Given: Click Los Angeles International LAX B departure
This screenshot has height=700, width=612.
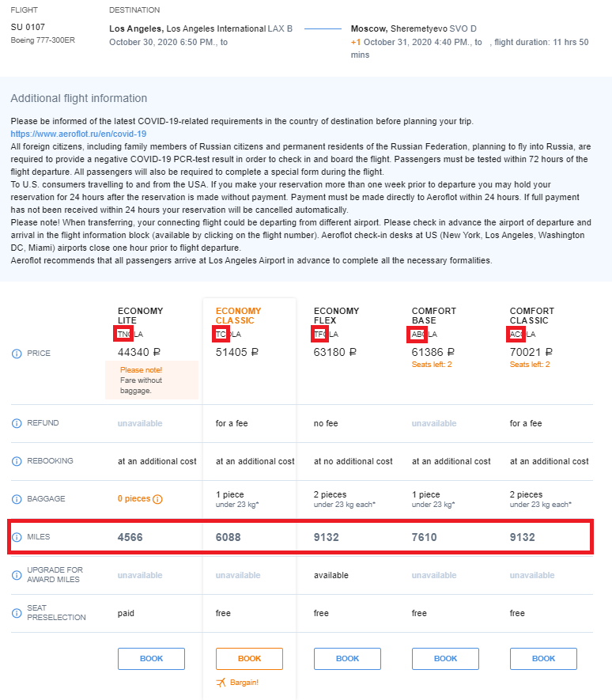Looking at the screenshot, I should pyautogui.click(x=201, y=28).
